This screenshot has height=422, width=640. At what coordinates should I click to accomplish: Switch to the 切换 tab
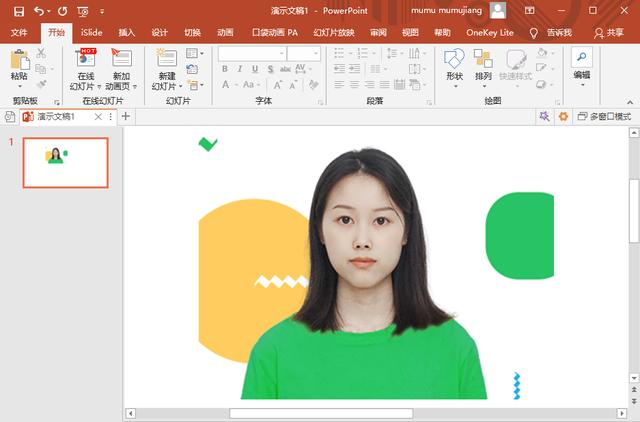[x=192, y=33]
